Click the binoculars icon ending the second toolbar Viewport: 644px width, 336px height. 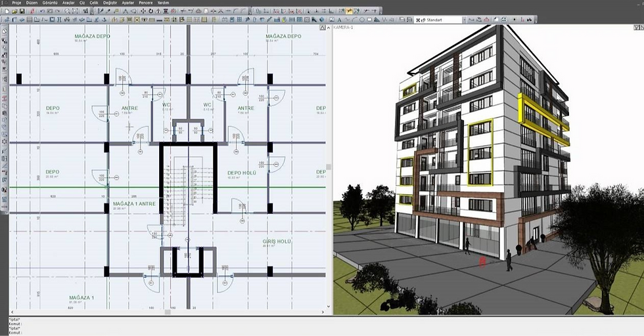click(x=530, y=20)
